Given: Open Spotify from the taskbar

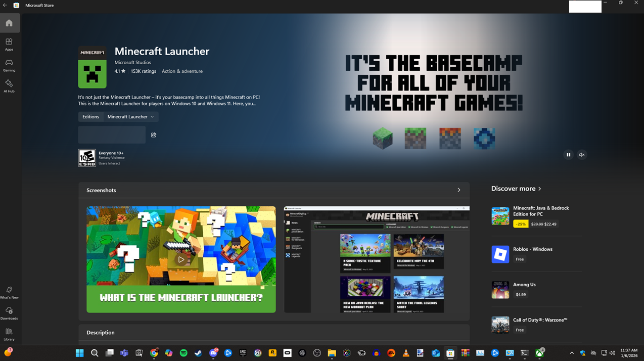Looking at the screenshot, I should click(x=183, y=353).
